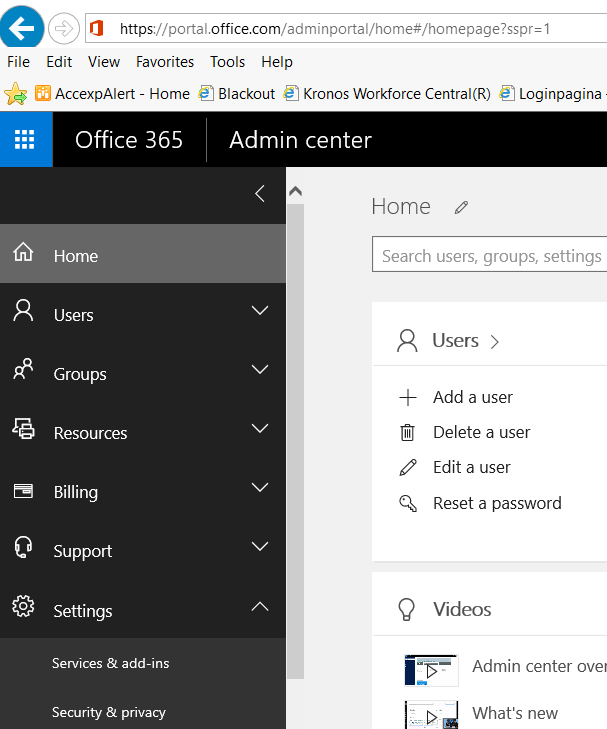Collapse the Settings navigation section
Screen dimensions: 607x729
click(260, 607)
